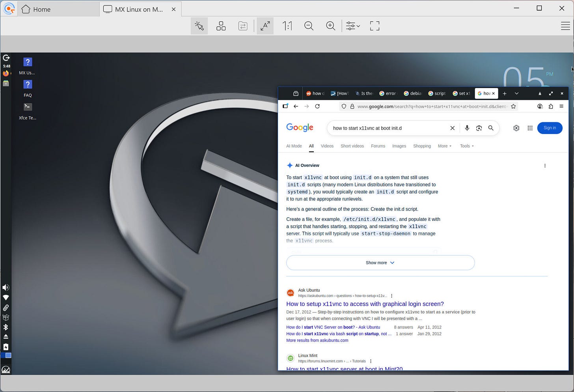Expand the Firefox tab list chevron

point(516,93)
